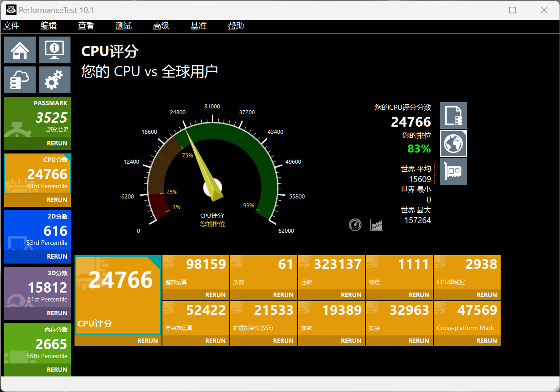Rerun the 排序 test
Image resolution: width=560 pixels, height=392 pixels.
coord(419,341)
